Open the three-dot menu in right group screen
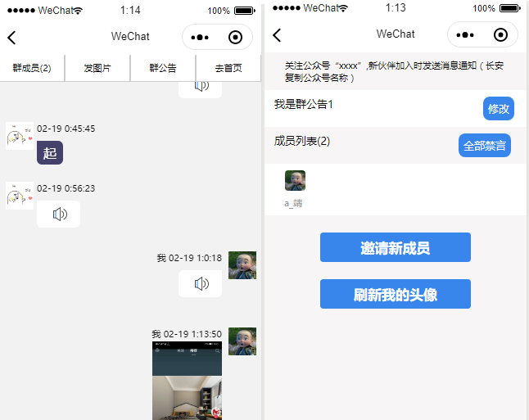Viewport: 529px width, 420px height. [x=465, y=34]
